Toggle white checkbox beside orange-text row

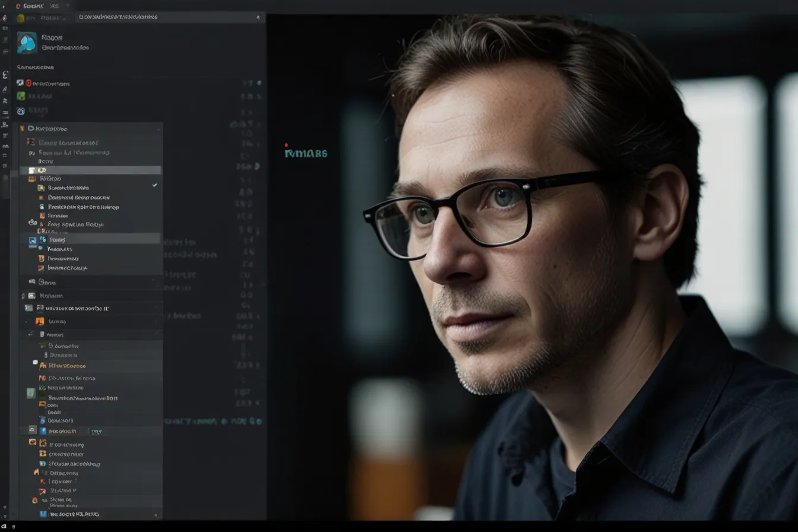tap(35, 362)
